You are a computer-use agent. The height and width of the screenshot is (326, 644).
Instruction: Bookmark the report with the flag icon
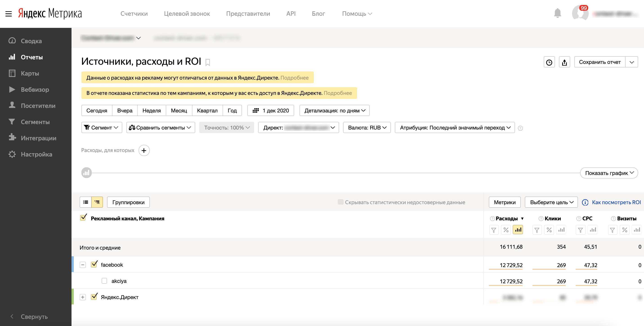coord(208,62)
